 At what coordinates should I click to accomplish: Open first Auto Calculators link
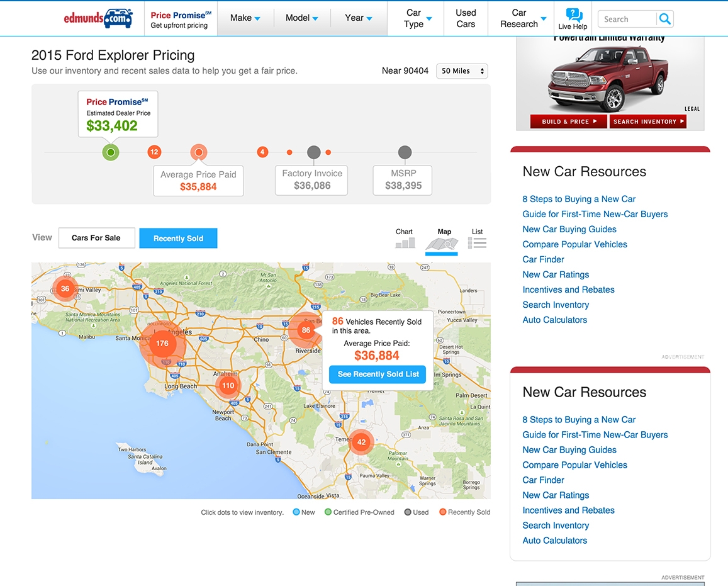click(x=554, y=320)
